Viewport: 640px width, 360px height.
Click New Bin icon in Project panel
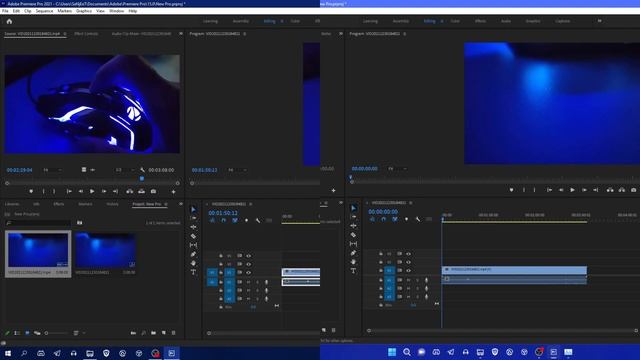tap(153, 333)
